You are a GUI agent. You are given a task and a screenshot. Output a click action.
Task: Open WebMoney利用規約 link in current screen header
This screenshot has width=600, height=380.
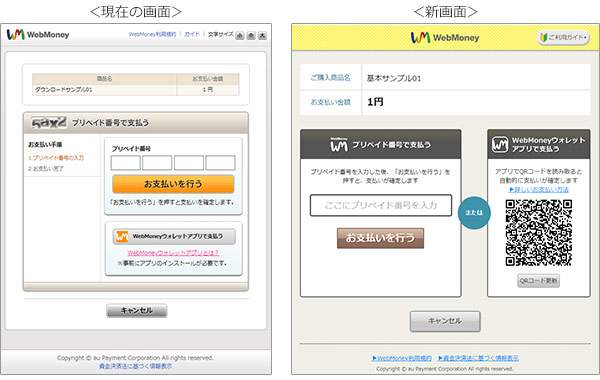pyautogui.click(x=152, y=34)
